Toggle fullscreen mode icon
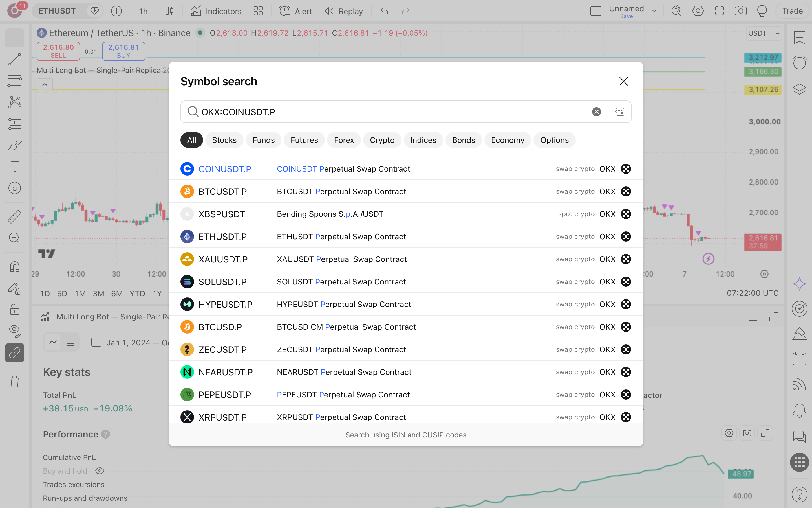Screen dimensions: 812x508 [x=719, y=11]
